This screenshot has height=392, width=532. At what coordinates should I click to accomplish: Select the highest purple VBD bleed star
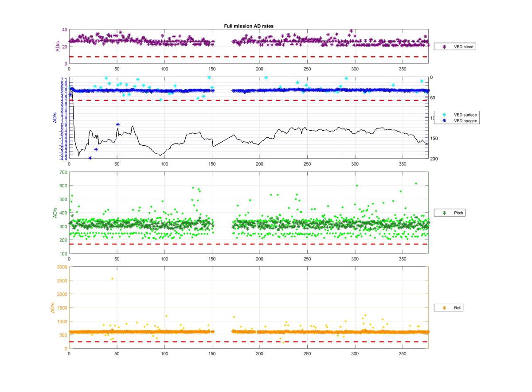pos(351,31)
